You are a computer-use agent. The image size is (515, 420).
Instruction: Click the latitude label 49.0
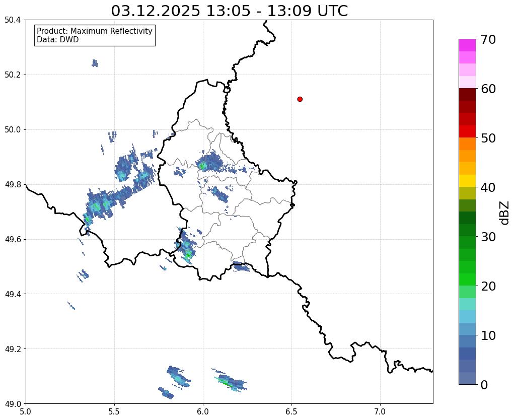tap(13, 404)
